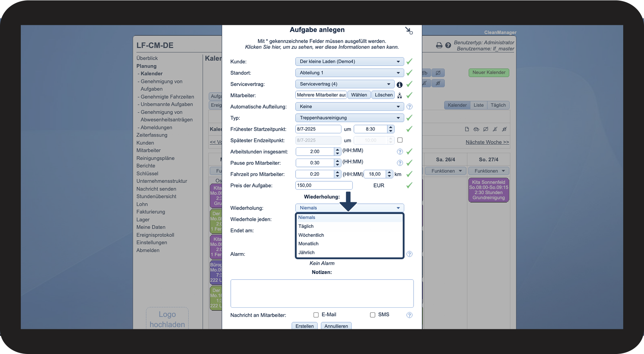The height and width of the screenshot is (354, 644).
Task: Tick the E-Mail checkbox
Action: [316, 315]
